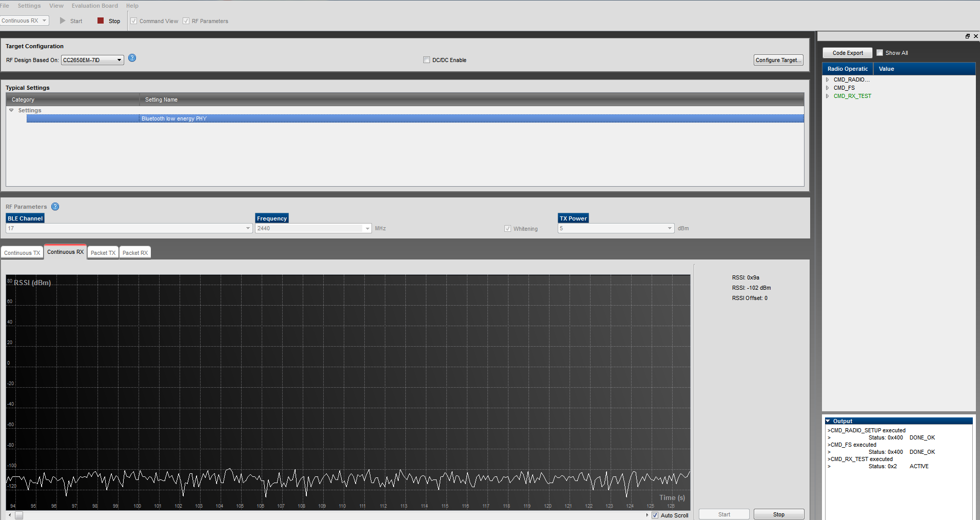
Task: Click the 'RSSI: 0x9a' readout
Action: [746, 277]
